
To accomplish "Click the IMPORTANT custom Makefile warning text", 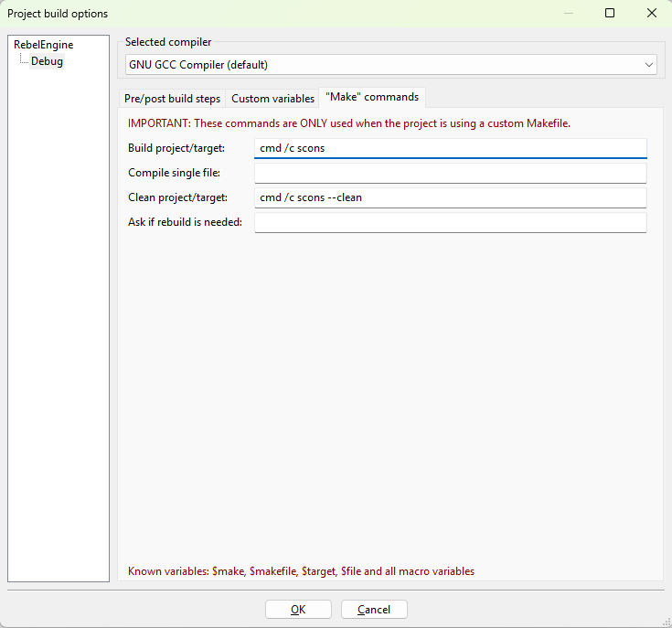I will (x=349, y=123).
